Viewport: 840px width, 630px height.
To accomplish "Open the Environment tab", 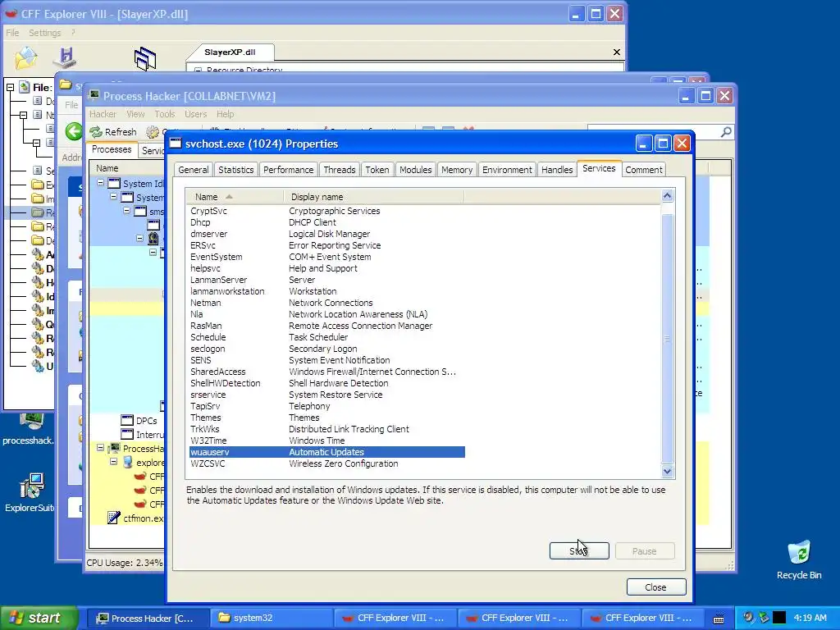I will click(507, 170).
